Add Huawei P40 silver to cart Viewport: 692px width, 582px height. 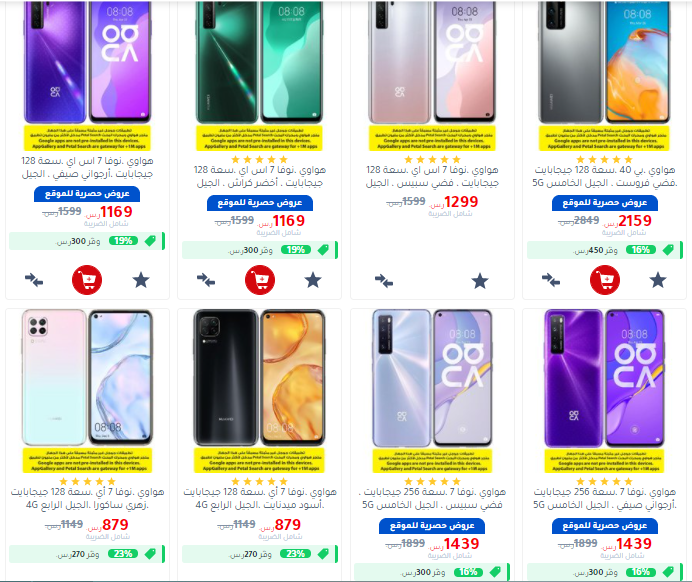pos(605,280)
